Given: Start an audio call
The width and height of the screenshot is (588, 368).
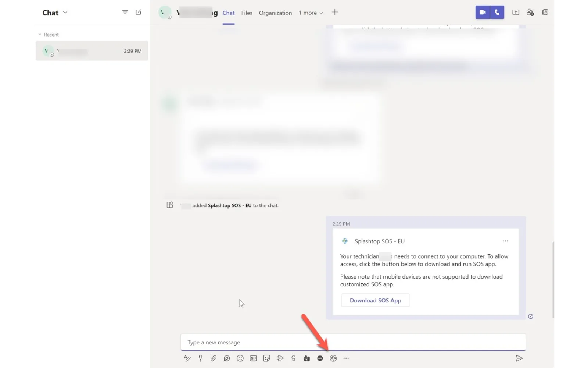Looking at the screenshot, I should click(x=497, y=12).
